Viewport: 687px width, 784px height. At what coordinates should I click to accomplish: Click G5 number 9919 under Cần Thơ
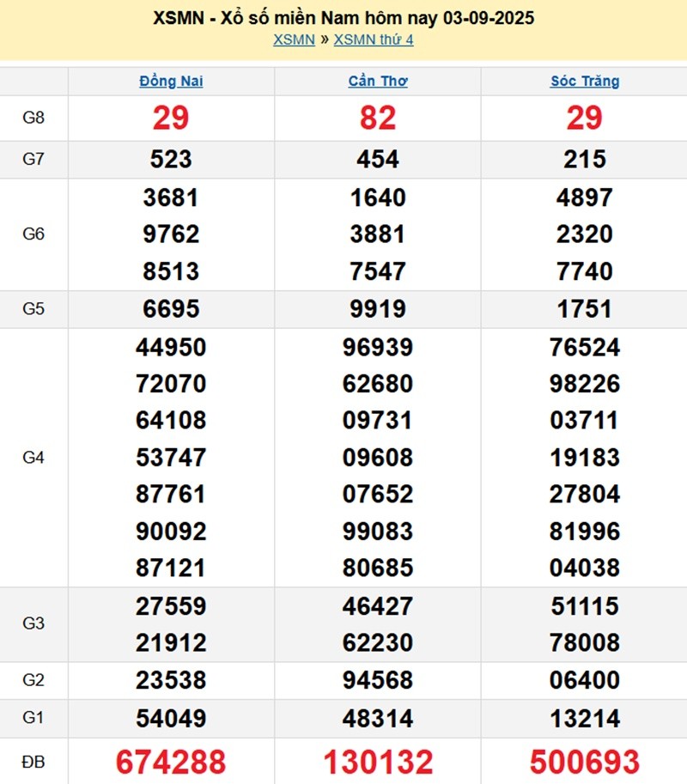(x=378, y=309)
